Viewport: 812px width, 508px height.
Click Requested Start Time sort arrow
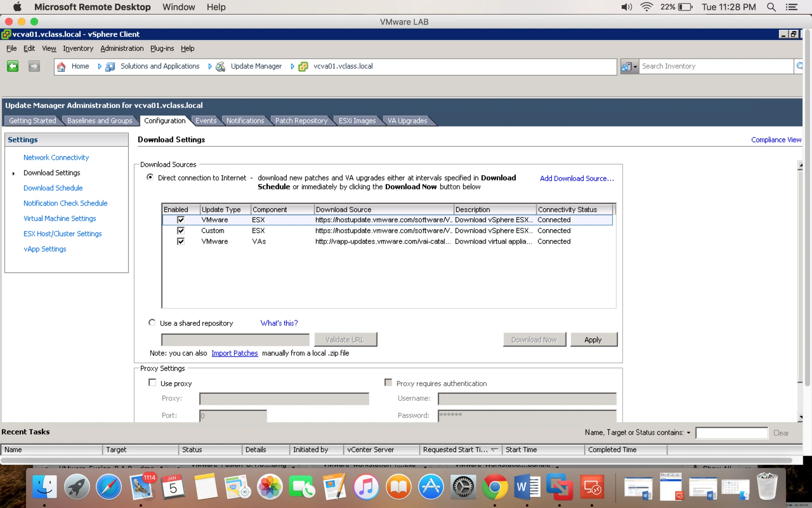click(494, 450)
